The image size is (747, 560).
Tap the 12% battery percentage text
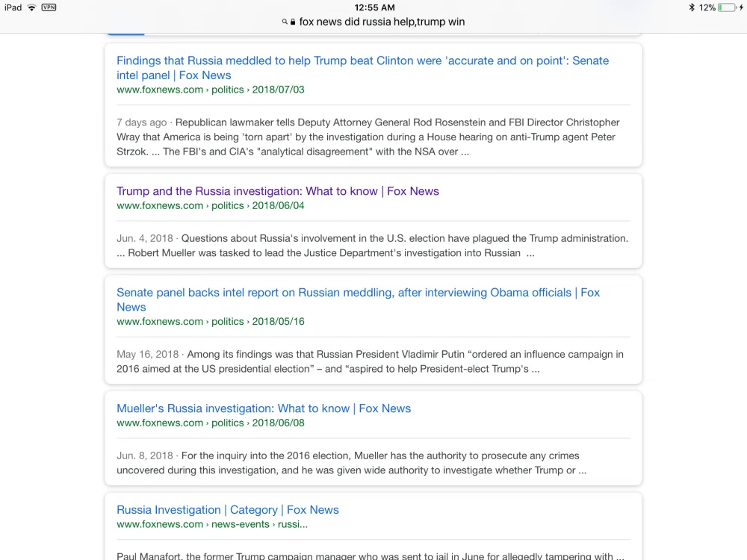coord(707,7)
